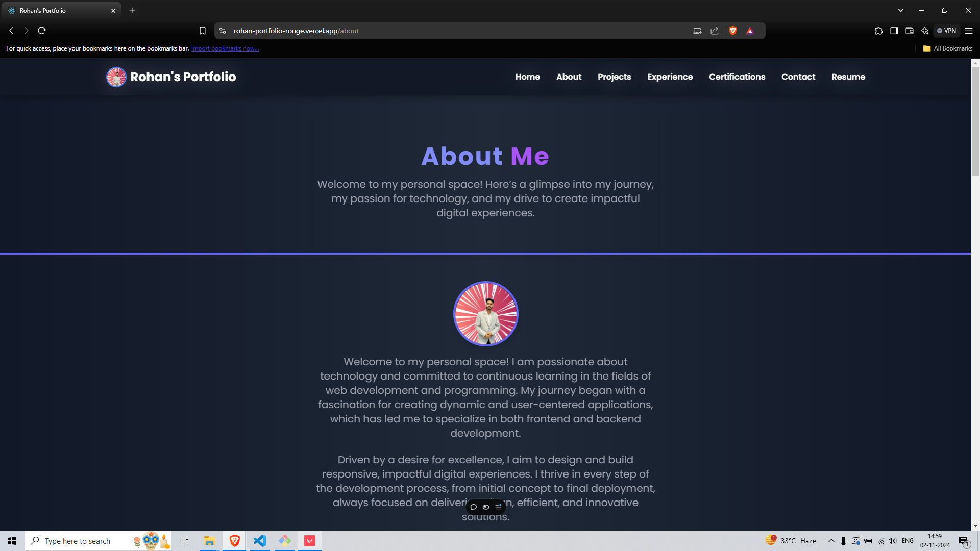Click the vertical scrollbar thumb

click(x=975, y=122)
